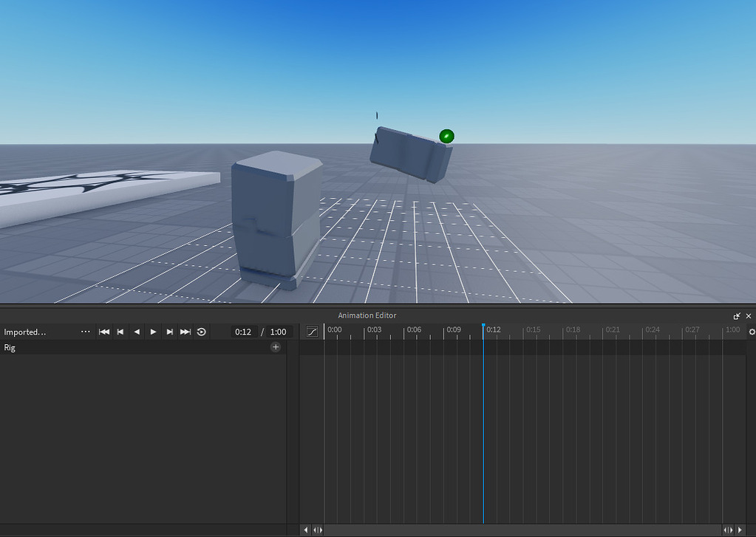Image resolution: width=756 pixels, height=537 pixels.
Task: Play the animation in reverse
Action: point(136,332)
